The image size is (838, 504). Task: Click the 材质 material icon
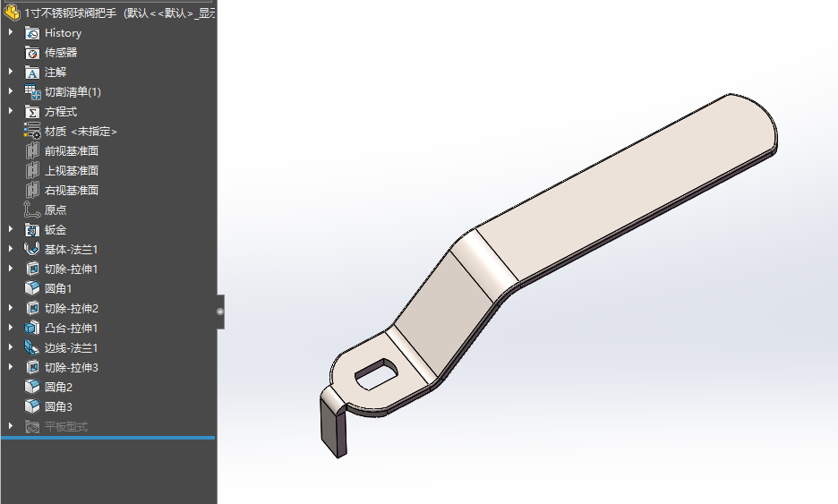(32, 131)
